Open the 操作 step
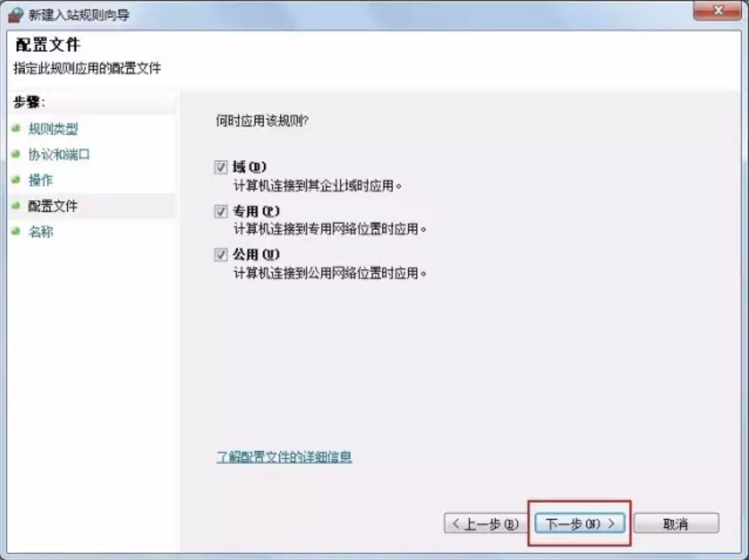Image resolution: width=749 pixels, height=560 pixels. coord(40,180)
